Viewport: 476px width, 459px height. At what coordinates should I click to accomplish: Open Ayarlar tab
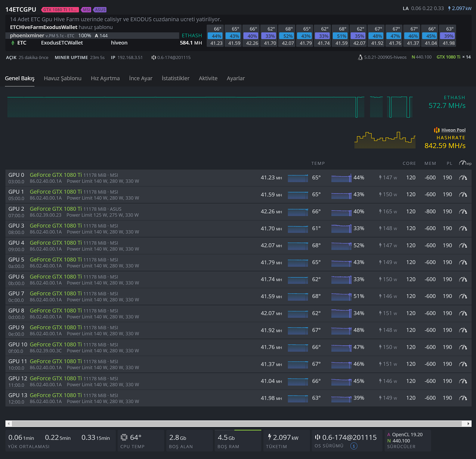[235, 78]
